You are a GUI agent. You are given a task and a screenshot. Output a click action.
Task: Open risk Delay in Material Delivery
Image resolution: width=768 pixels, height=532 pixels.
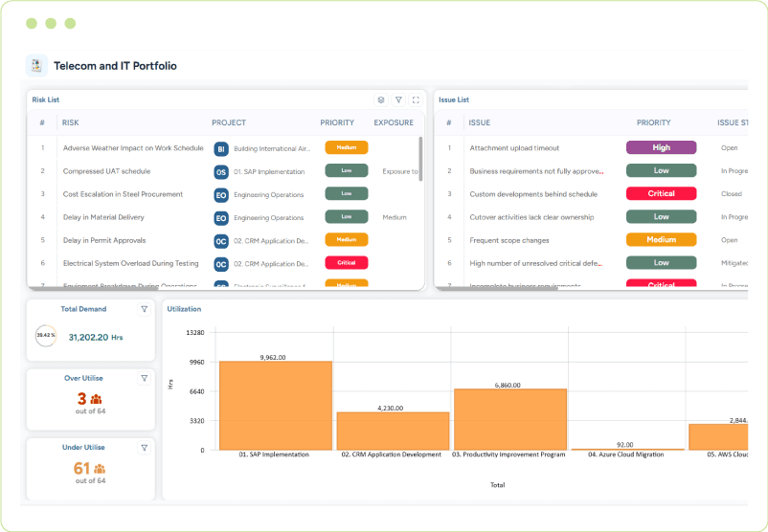103,217
